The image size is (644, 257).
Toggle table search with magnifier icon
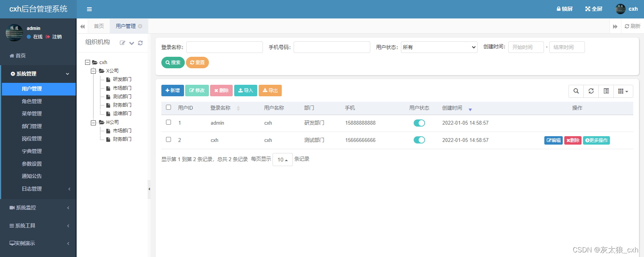pos(576,91)
